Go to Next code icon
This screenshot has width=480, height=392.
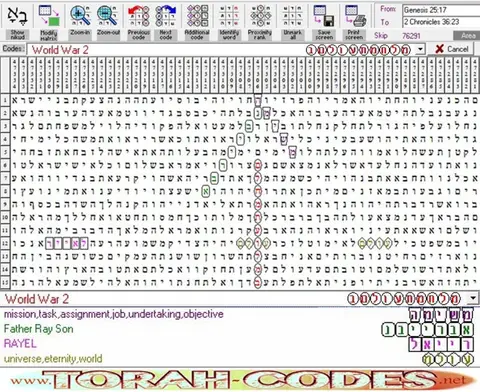point(166,15)
